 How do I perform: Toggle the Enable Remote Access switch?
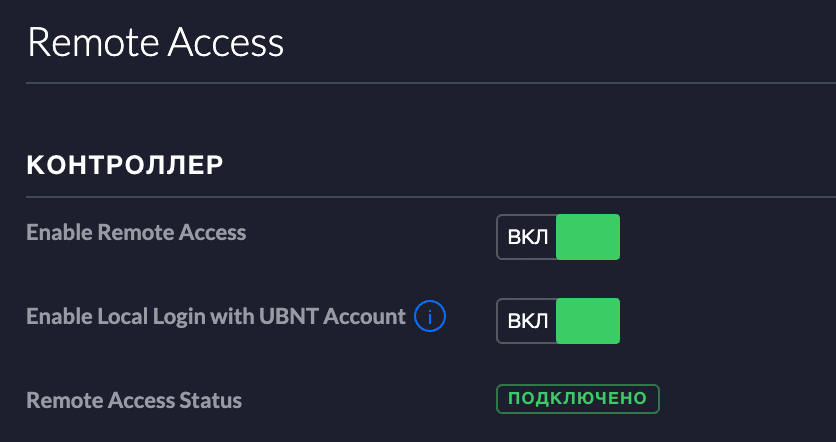pos(558,237)
